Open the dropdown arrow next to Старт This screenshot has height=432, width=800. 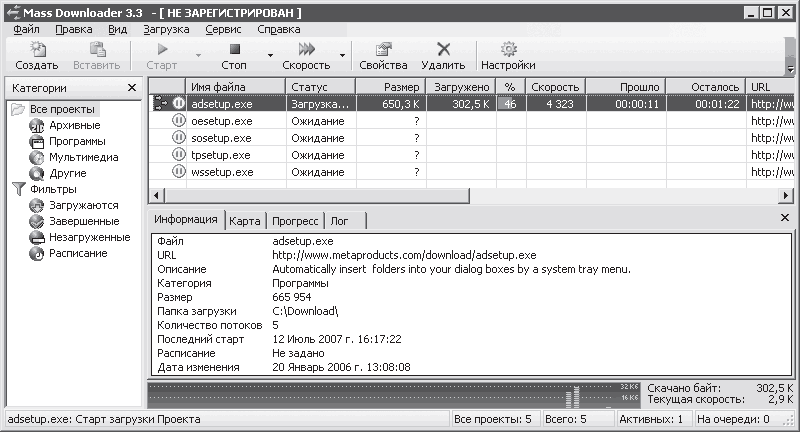coord(198,55)
